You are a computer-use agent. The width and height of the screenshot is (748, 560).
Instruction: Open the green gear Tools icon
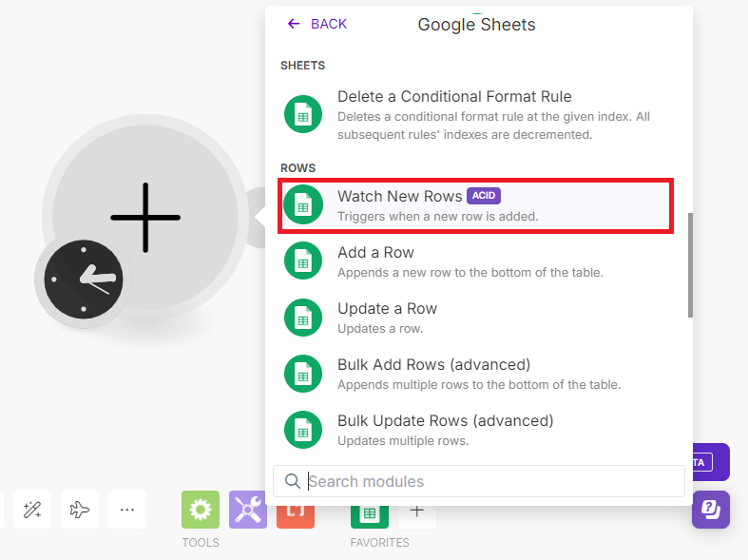[201, 510]
